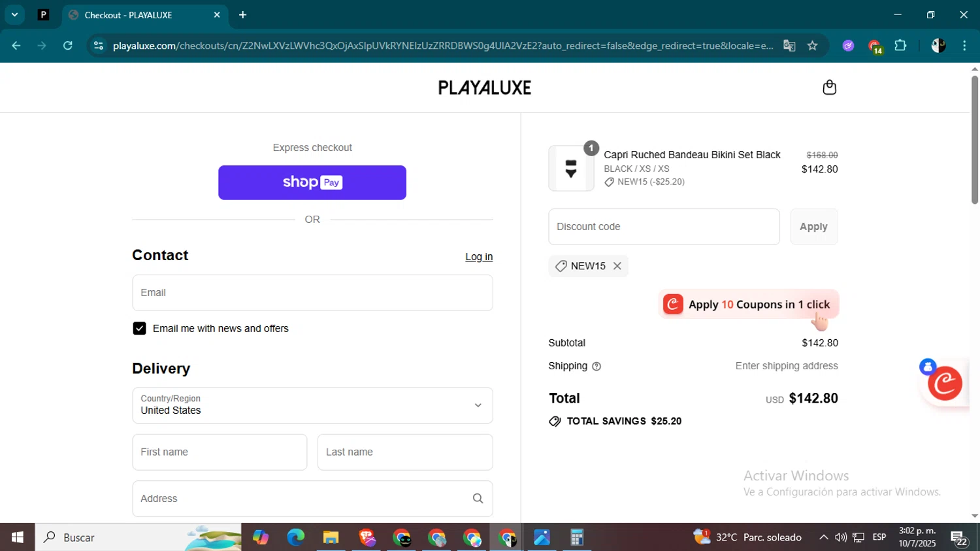Viewport: 980px width, 551px height.
Task: Go back to the previous page
Action: pyautogui.click(x=16, y=46)
